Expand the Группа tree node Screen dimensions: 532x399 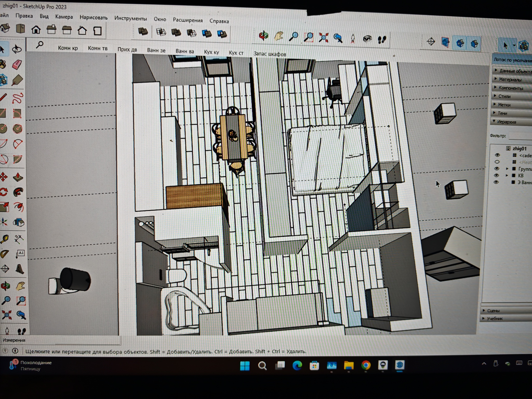pyautogui.click(x=507, y=169)
